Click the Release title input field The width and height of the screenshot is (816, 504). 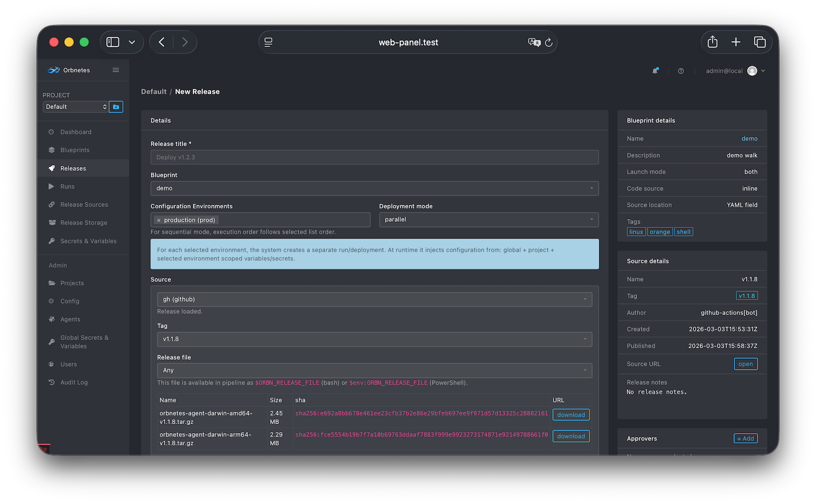point(375,157)
